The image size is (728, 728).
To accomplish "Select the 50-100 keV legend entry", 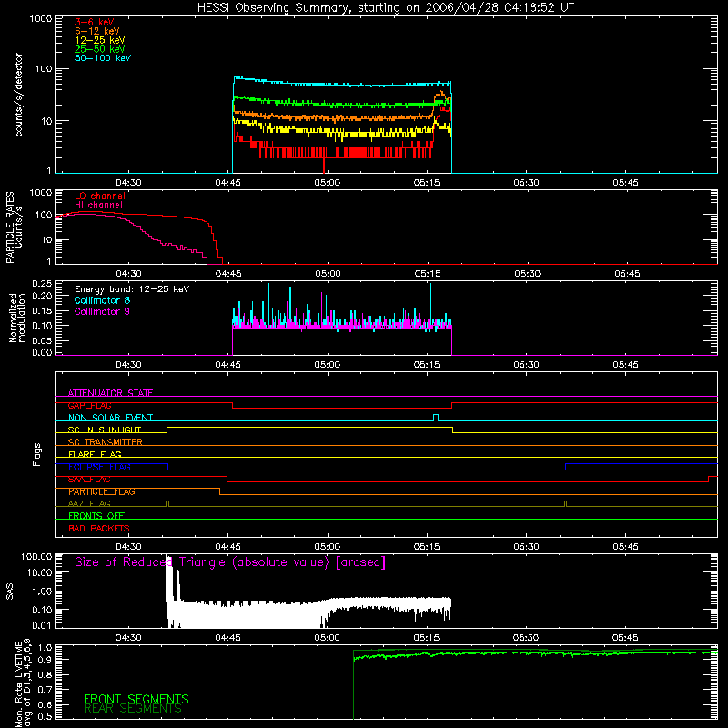I will 102,58.
